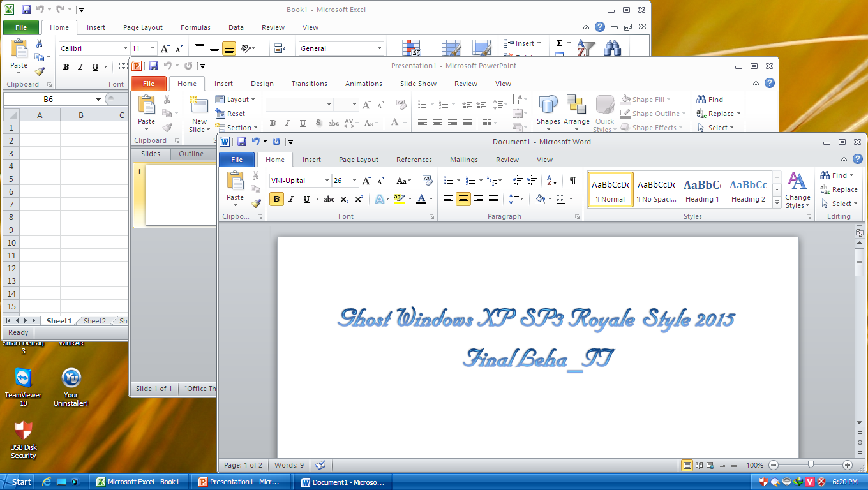Toggle Bold in the Excel ribbon

point(66,67)
